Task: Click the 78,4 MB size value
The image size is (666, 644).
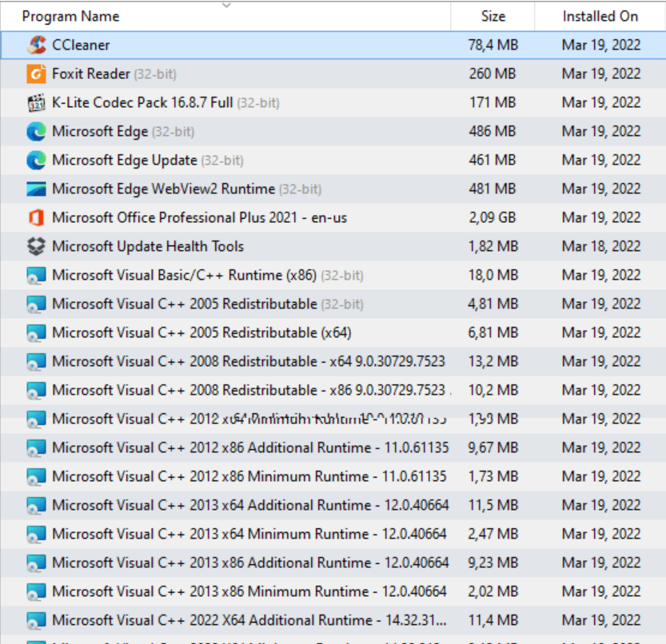Action: [x=493, y=45]
